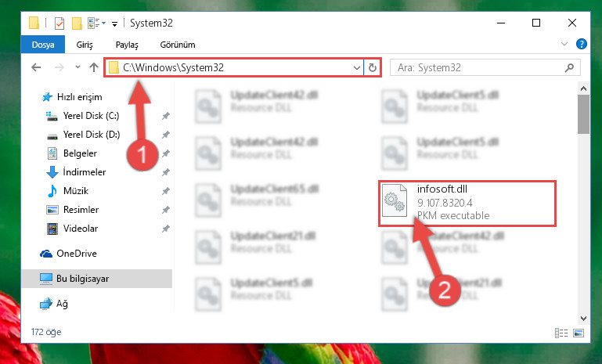Go up one folder level
Screen dimensions: 602x364
(x=94, y=67)
